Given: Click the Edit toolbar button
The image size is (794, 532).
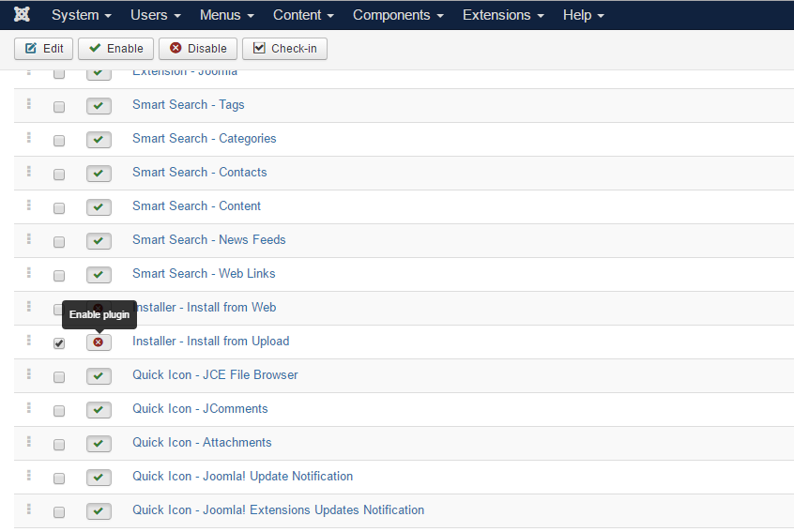Looking at the screenshot, I should [x=43, y=49].
